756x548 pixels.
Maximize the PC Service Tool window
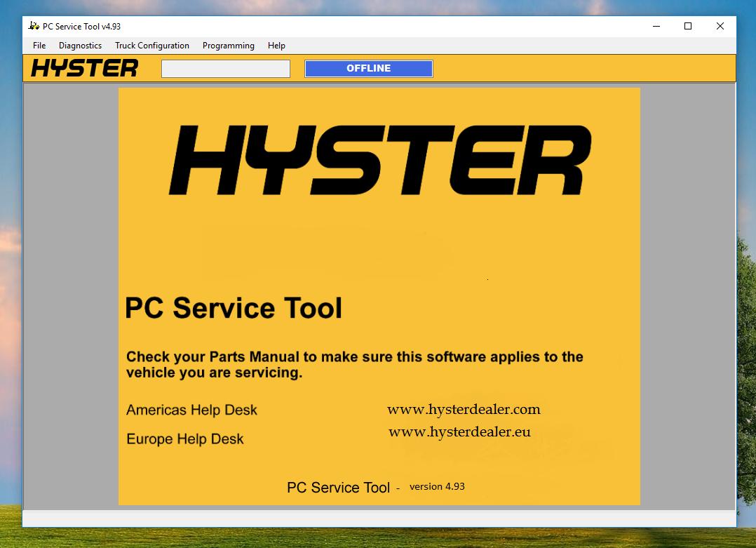687,26
